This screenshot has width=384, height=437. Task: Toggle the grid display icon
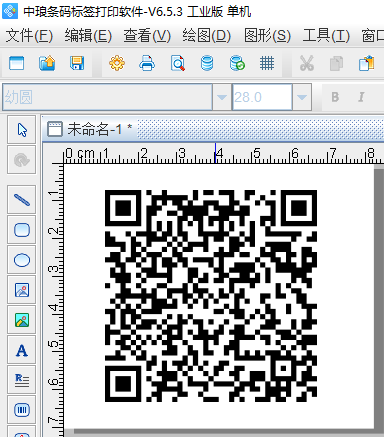[267, 63]
